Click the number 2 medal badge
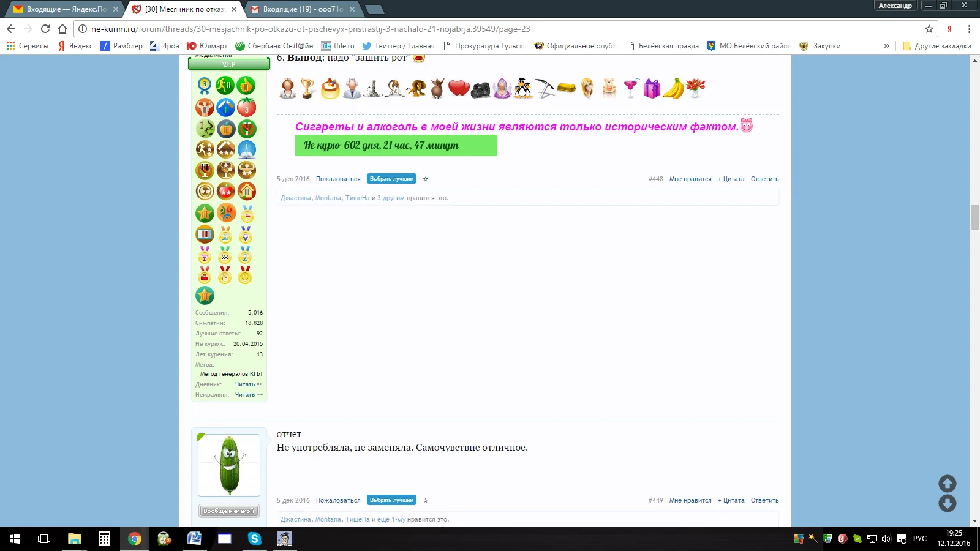980x551 pixels. 245,255
